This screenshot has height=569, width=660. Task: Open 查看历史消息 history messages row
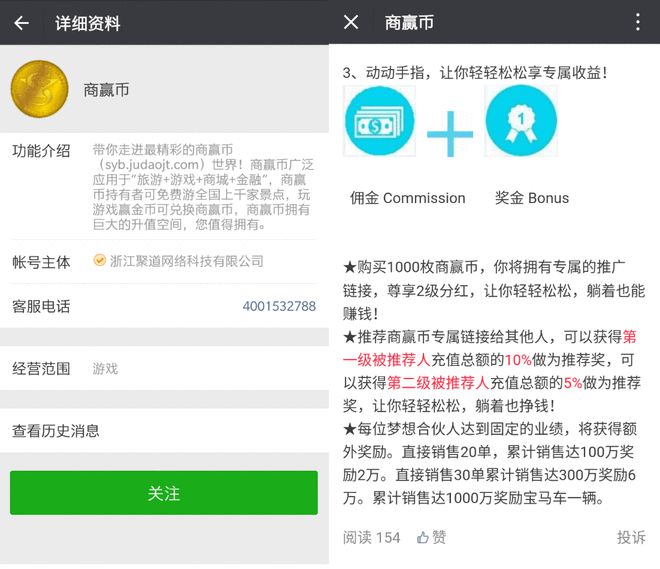click(x=164, y=431)
